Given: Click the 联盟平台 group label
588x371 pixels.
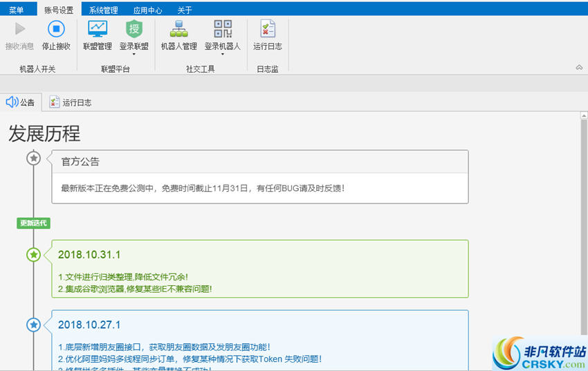Looking at the screenshot, I should (116, 69).
